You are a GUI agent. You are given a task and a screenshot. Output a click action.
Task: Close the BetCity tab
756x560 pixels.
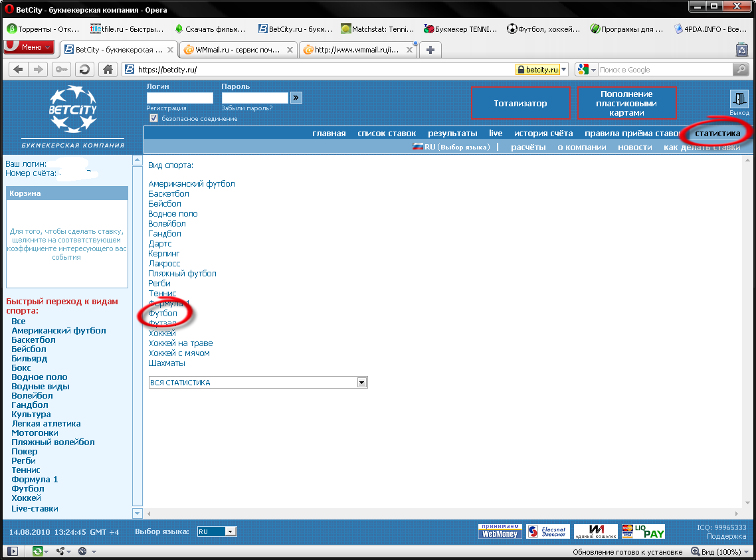pyautogui.click(x=170, y=50)
